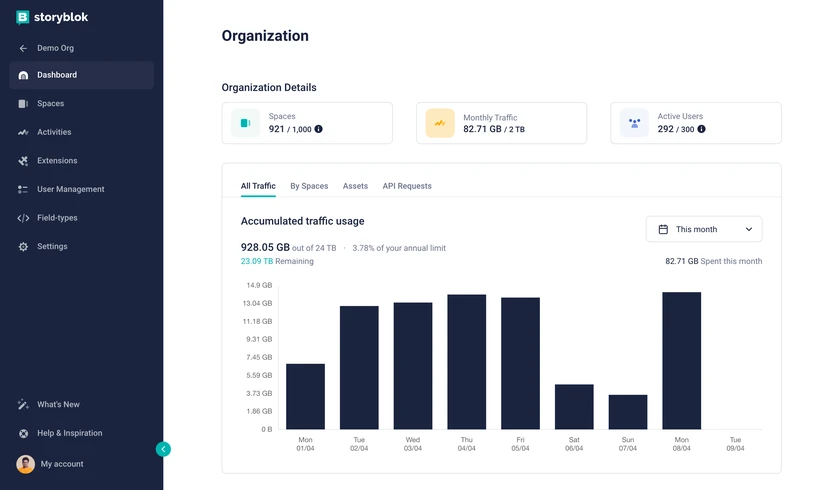This screenshot has width=840, height=490.
Task: Click the Storyblok logo icon
Action: point(23,17)
